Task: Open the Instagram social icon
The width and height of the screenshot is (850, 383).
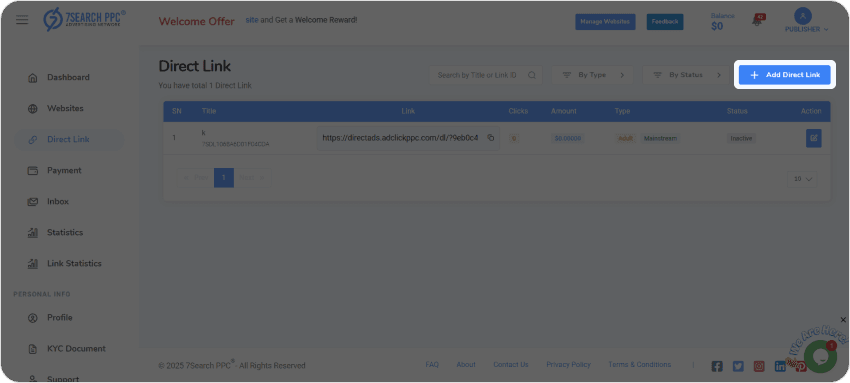Action: pyautogui.click(x=759, y=367)
